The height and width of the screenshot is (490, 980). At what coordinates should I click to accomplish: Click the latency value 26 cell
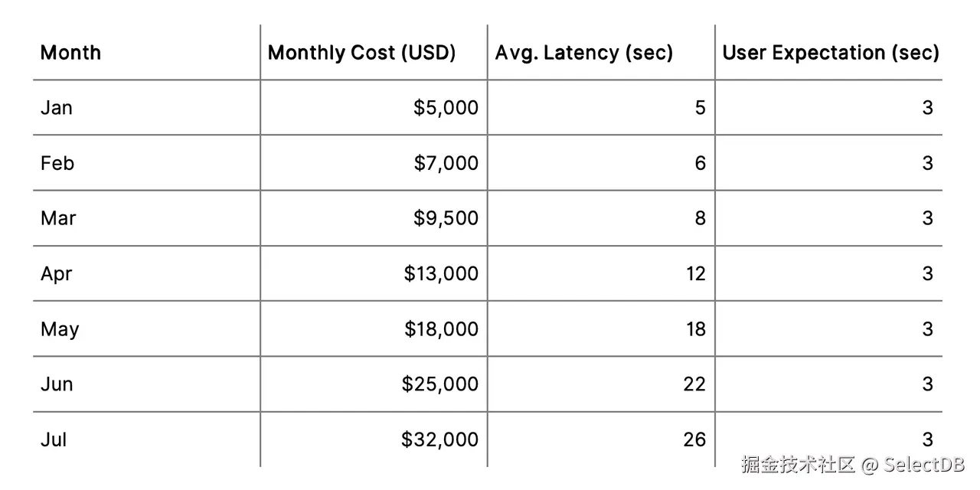694,439
